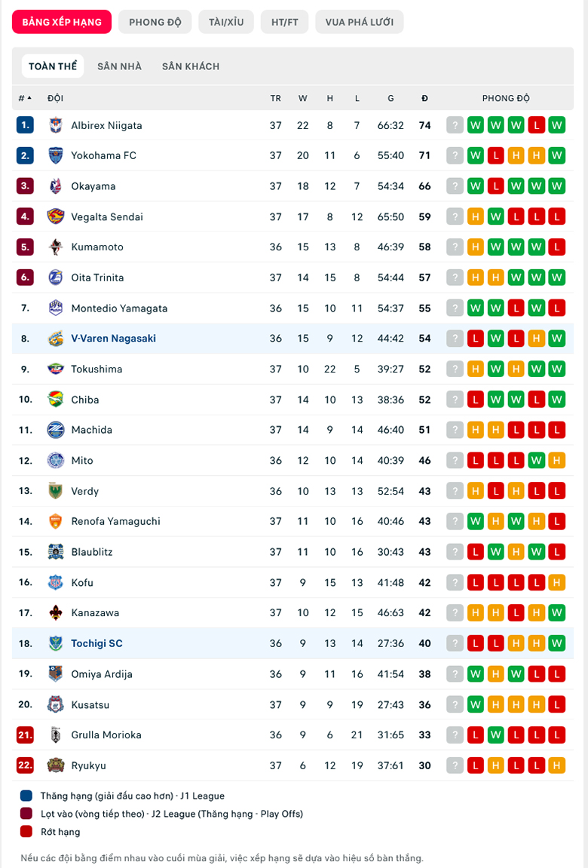Screen dimensions: 588x868
Task: Click the Kanazawa team crest icon
Action: pos(55,613)
